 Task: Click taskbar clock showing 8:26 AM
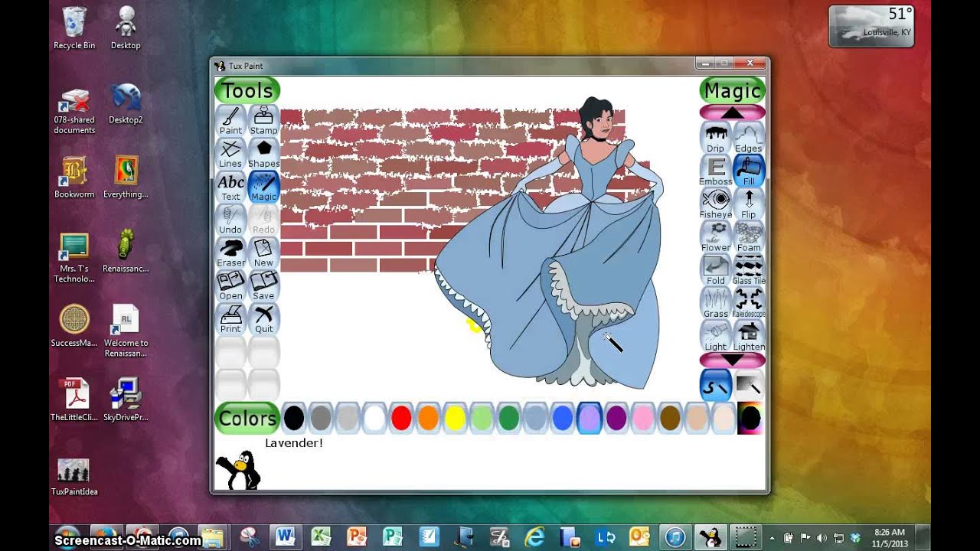[889, 537]
